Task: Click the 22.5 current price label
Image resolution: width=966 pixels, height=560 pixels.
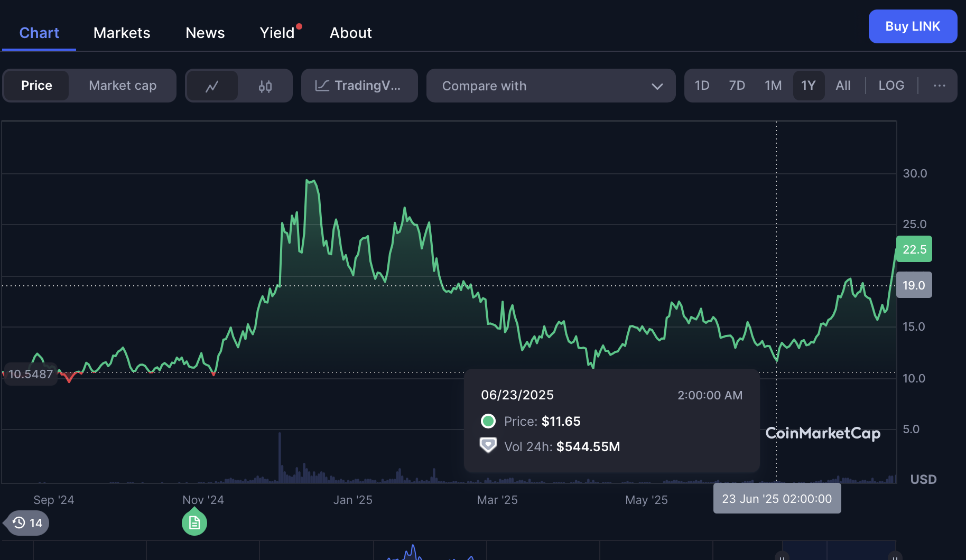Action: pos(914,249)
